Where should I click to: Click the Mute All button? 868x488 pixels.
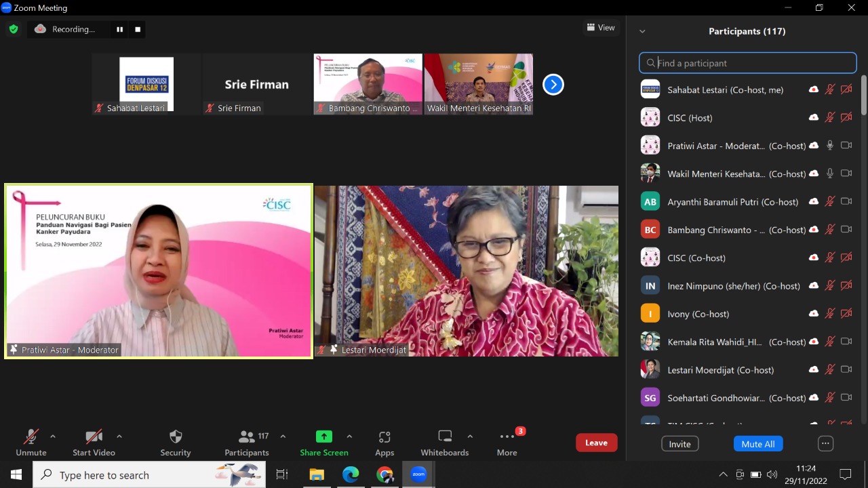757,444
